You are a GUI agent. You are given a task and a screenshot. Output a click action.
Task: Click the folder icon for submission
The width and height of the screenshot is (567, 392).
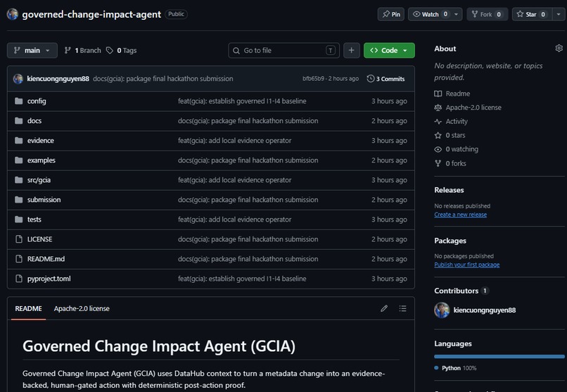click(x=19, y=199)
